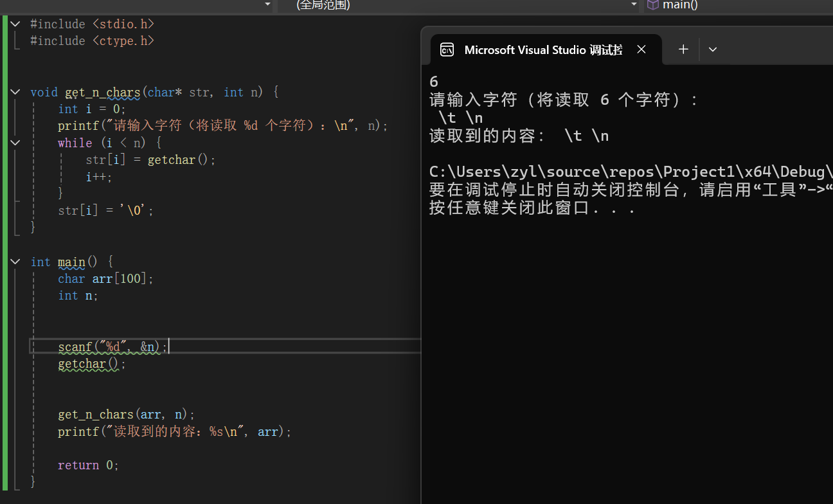833x504 pixels.
Task: Click the printf 读取到的内容 line in code
Action: pyautogui.click(x=175, y=431)
